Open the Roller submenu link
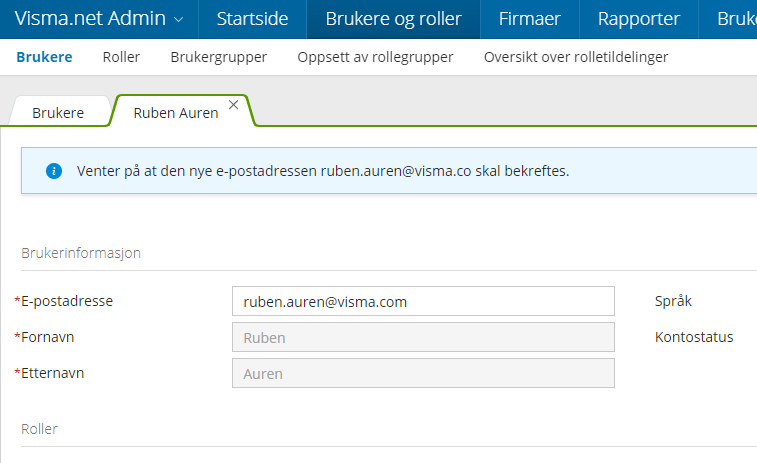The width and height of the screenshot is (757, 463). tap(121, 57)
